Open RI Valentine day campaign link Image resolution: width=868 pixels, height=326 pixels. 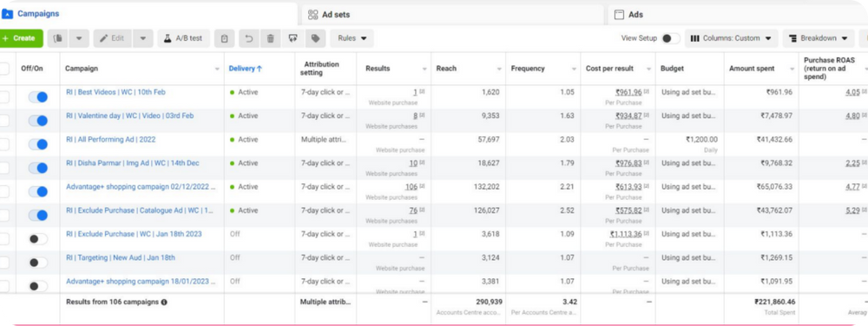[129, 116]
